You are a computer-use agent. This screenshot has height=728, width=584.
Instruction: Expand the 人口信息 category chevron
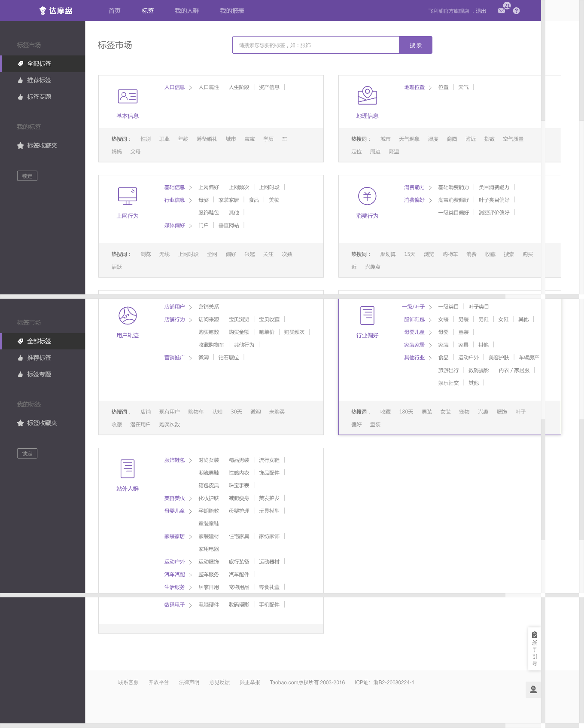tap(190, 88)
